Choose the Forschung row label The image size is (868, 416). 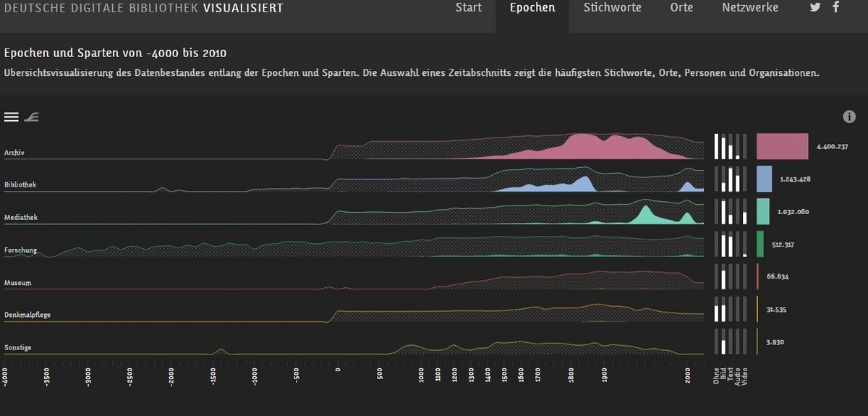click(20, 250)
